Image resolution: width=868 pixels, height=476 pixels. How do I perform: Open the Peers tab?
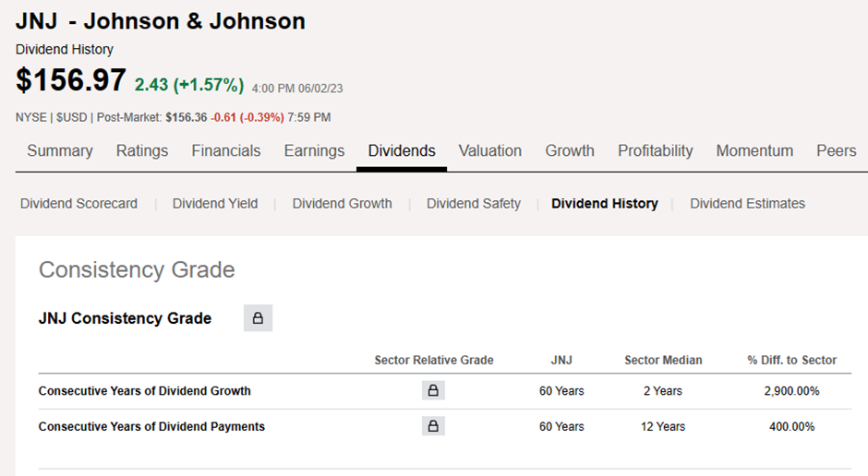[836, 151]
